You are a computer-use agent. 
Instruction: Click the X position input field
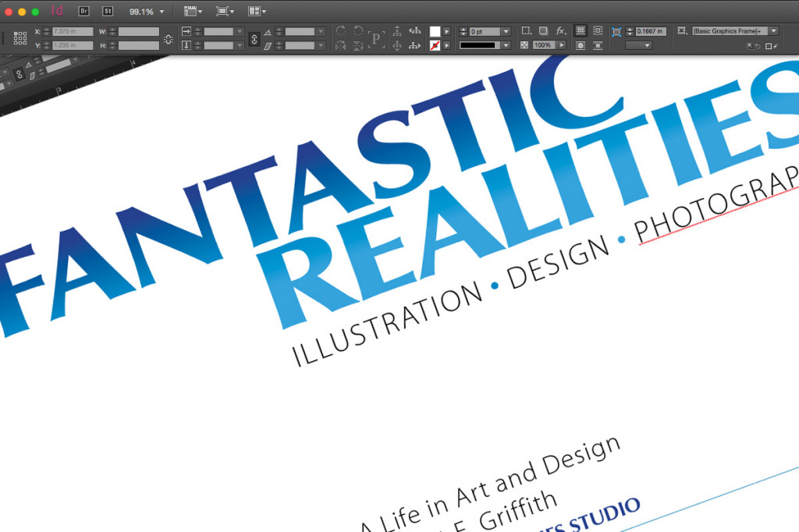pos(72,31)
